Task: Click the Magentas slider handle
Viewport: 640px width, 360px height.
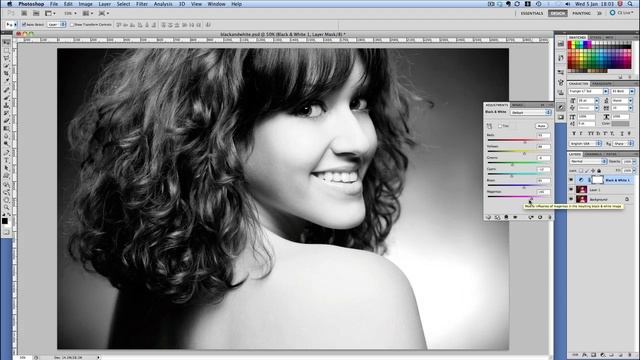Action: tap(531, 198)
